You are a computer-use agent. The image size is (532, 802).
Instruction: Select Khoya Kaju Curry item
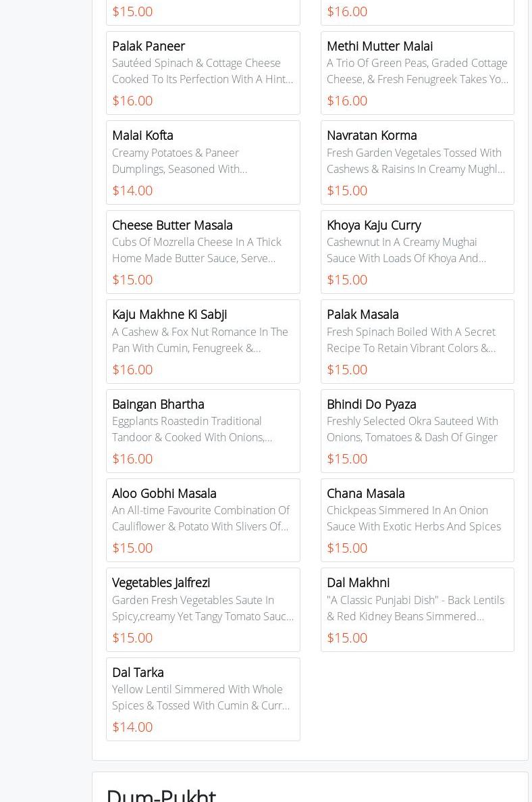pyautogui.click(x=373, y=225)
